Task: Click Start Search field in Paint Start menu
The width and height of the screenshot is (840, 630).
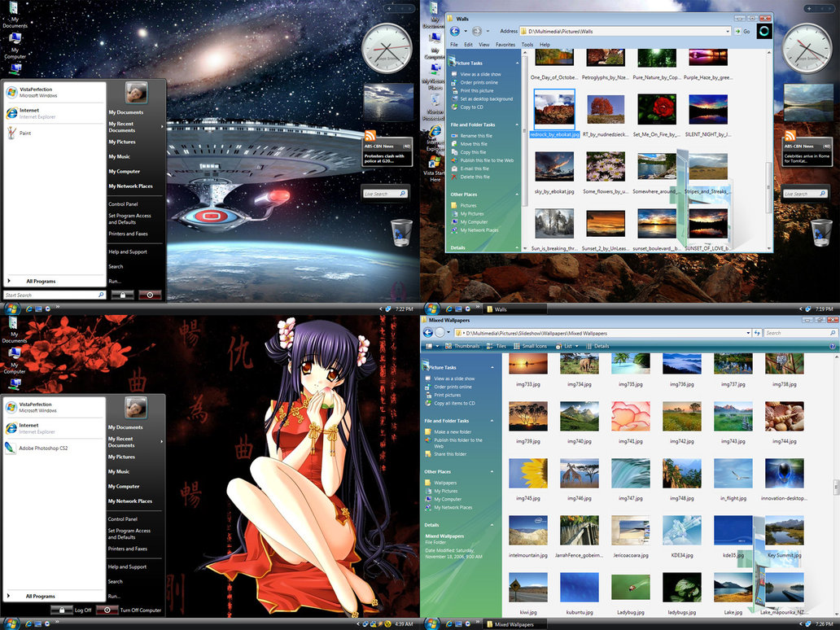Action: coord(54,295)
